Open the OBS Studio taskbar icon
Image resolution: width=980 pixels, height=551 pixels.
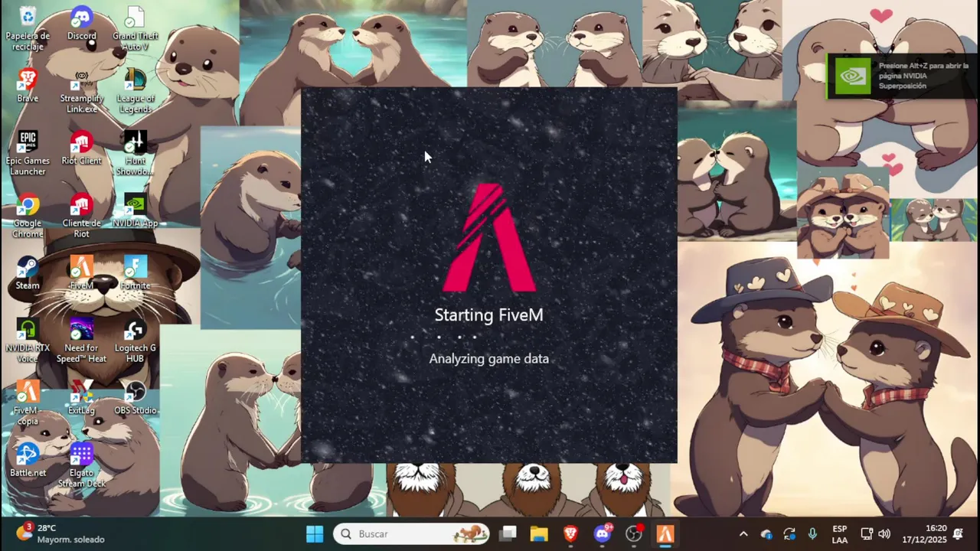point(634,534)
